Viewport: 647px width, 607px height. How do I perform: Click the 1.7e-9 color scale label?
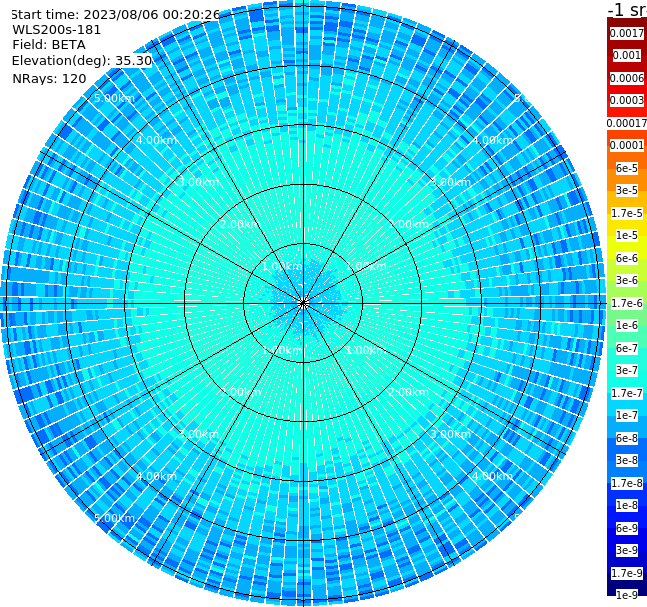[627, 573]
